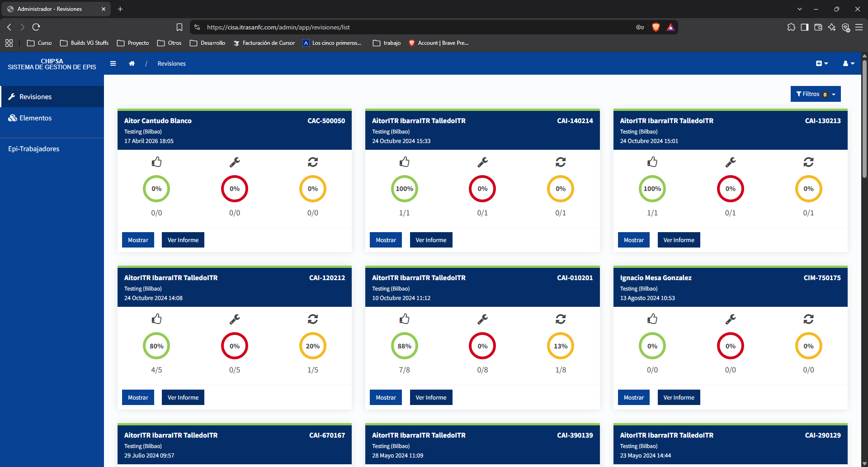Click the 100% green progress ring on CAI-140214
This screenshot has height=467, width=868.
coord(405,189)
